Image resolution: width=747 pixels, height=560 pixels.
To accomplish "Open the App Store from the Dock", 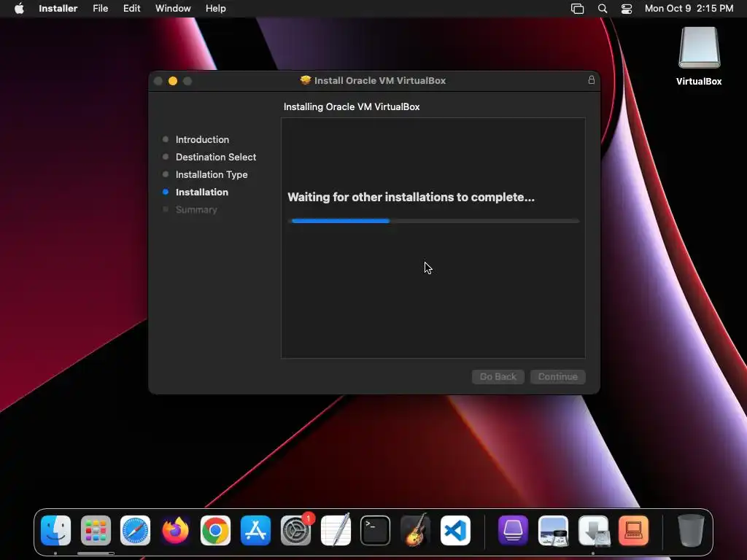I will coord(255,531).
